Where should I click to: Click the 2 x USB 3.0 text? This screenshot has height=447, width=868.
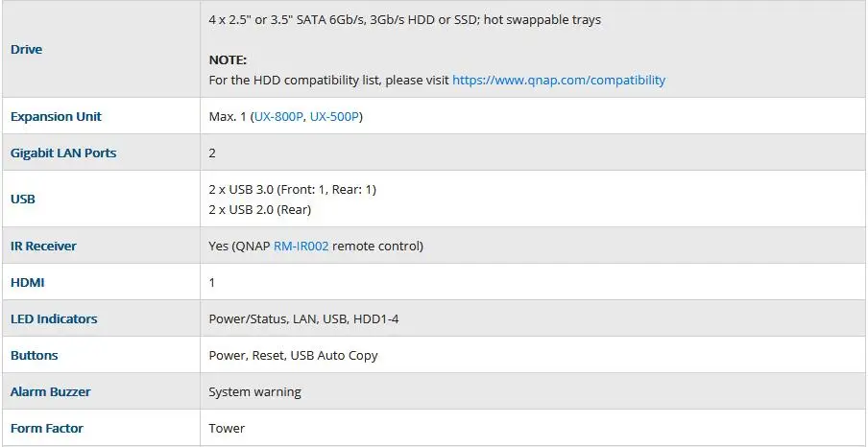242,189
